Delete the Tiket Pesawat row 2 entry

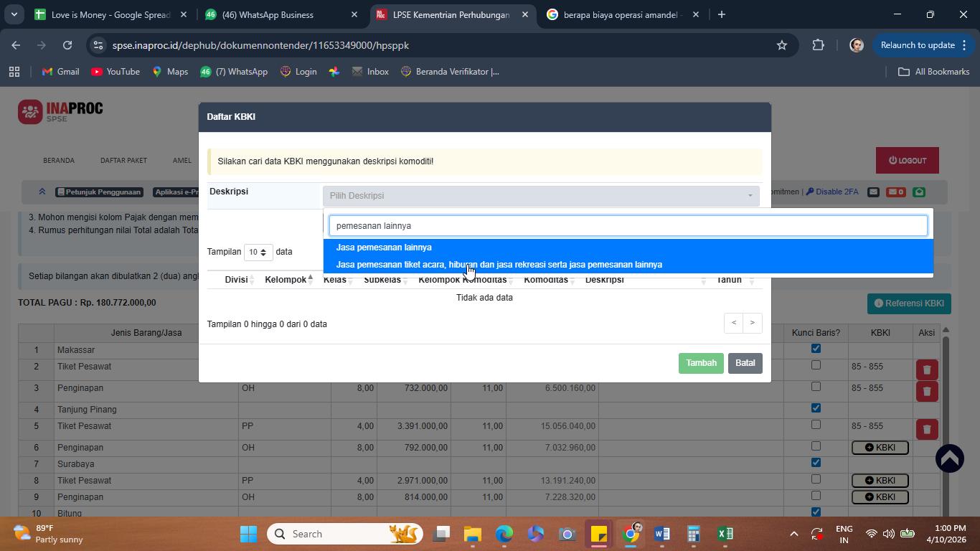(x=927, y=369)
